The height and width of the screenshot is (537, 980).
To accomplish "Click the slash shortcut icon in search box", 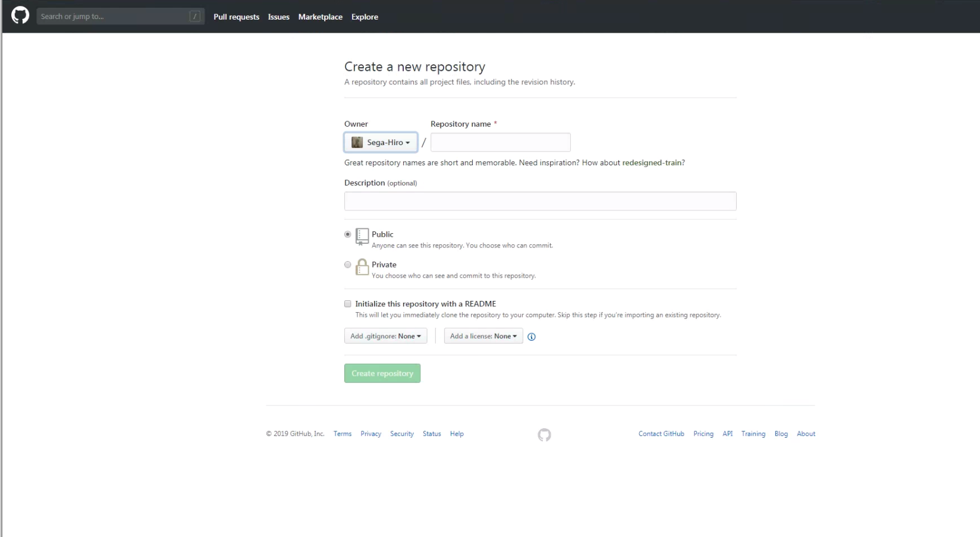I will 194,17.
